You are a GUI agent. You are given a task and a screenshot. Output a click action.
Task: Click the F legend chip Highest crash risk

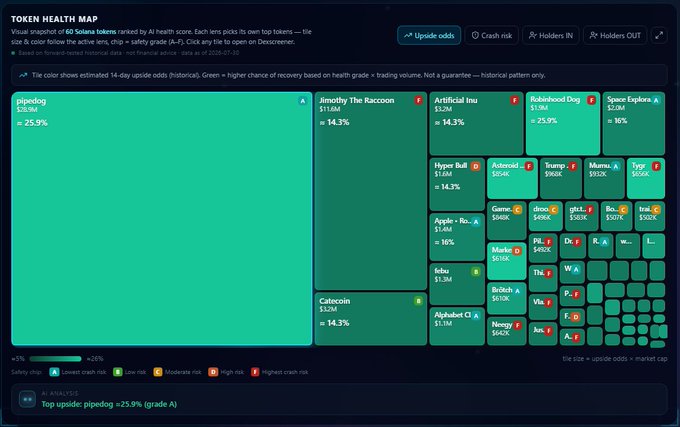click(255, 372)
